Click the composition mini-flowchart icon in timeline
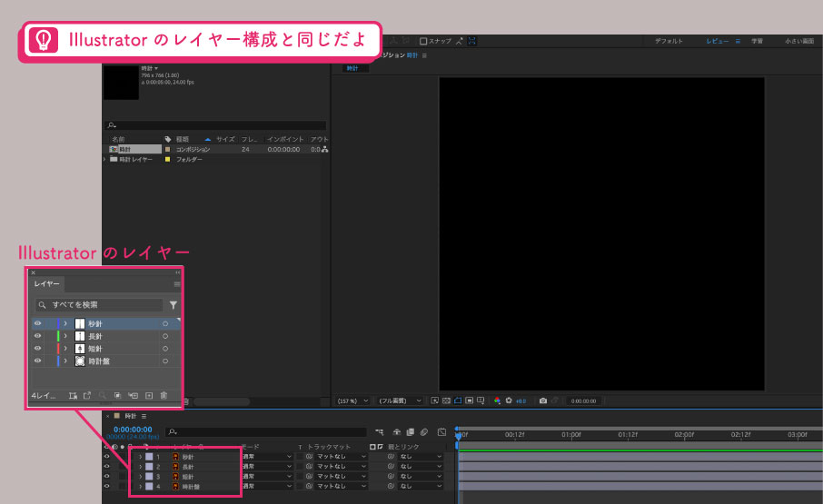This screenshot has width=823, height=504. click(380, 432)
